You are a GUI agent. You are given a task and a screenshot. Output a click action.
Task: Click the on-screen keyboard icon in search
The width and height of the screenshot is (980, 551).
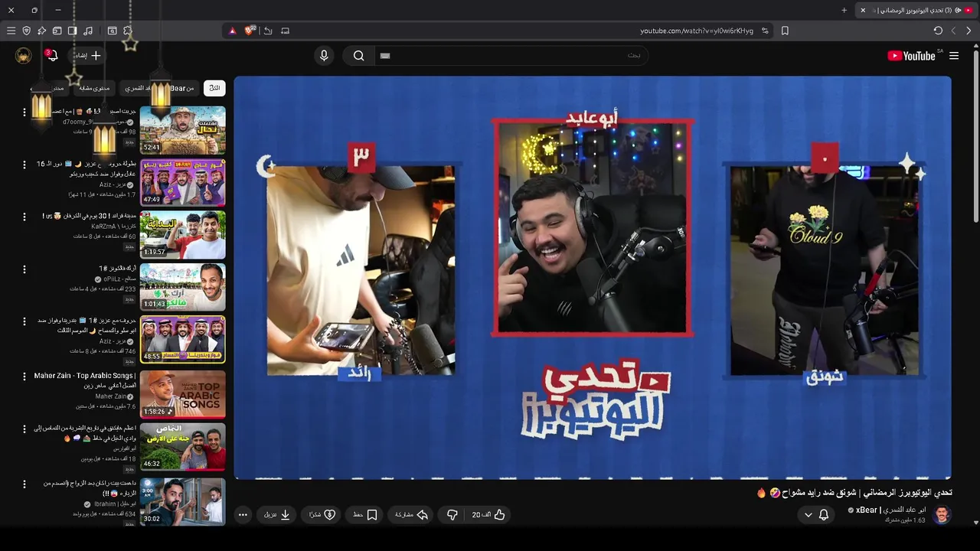385,56
